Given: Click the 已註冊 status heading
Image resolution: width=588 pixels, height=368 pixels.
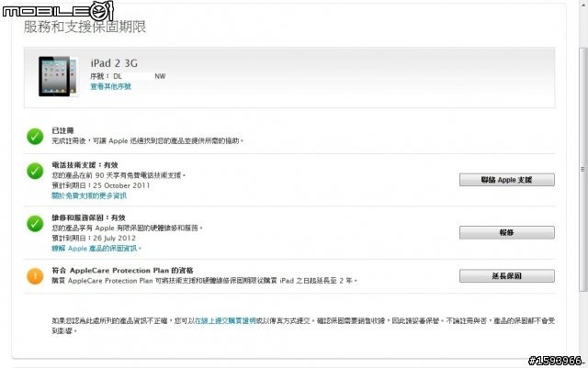Looking at the screenshot, I should point(62,131).
